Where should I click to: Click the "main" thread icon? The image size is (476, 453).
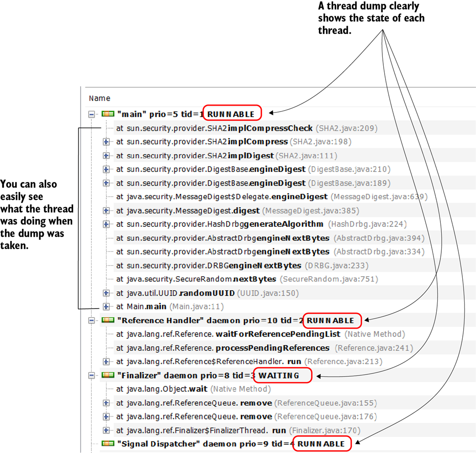tap(108, 114)
